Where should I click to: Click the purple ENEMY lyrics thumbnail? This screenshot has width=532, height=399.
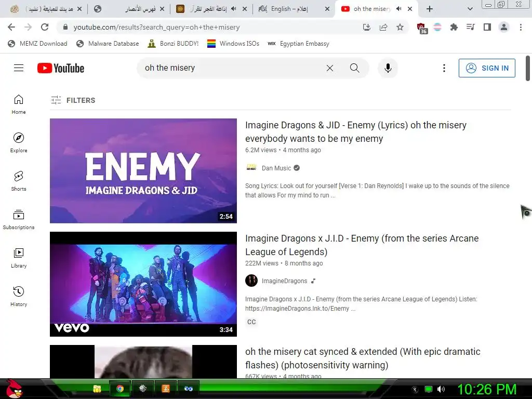click(143, 170)
